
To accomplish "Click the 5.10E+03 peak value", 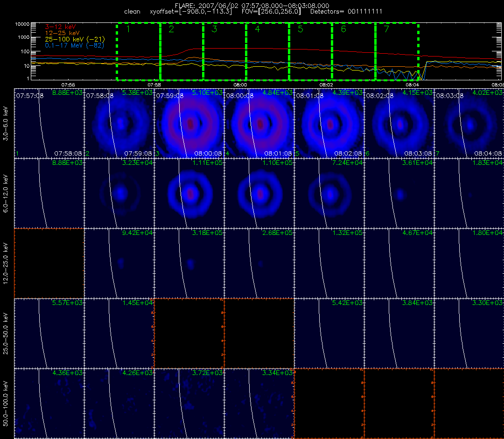I will [x=207, y=92].
